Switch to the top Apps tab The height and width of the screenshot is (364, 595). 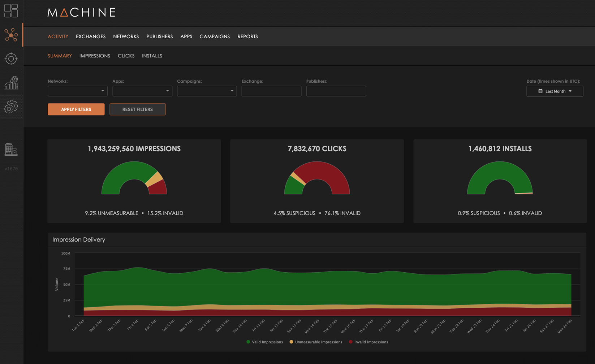pos(186,36)
